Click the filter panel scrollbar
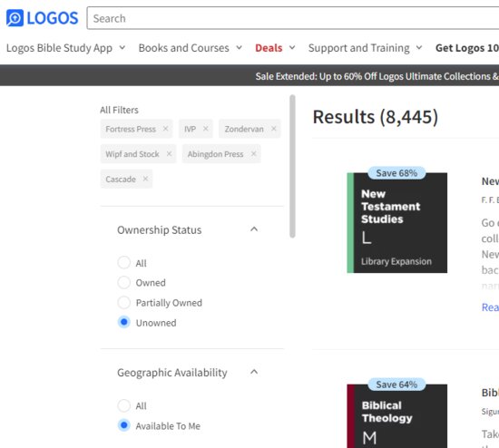499x448 pixels. point(292,166)
